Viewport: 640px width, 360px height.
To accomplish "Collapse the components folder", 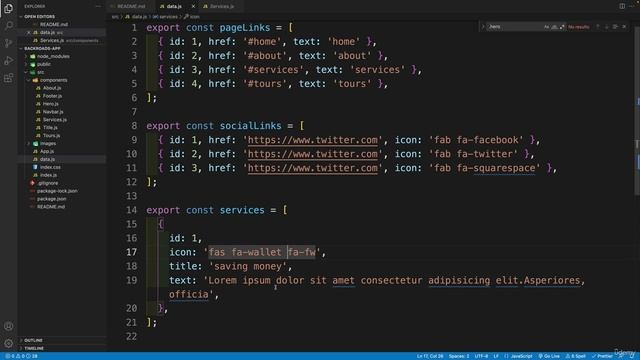I will point(53,80).
